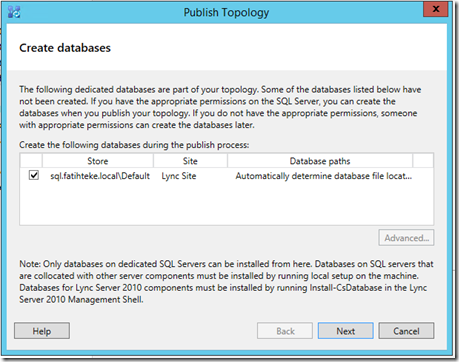Select the Store column header
The width and height of the screenshot is (459, 362).
coord(98,161)
